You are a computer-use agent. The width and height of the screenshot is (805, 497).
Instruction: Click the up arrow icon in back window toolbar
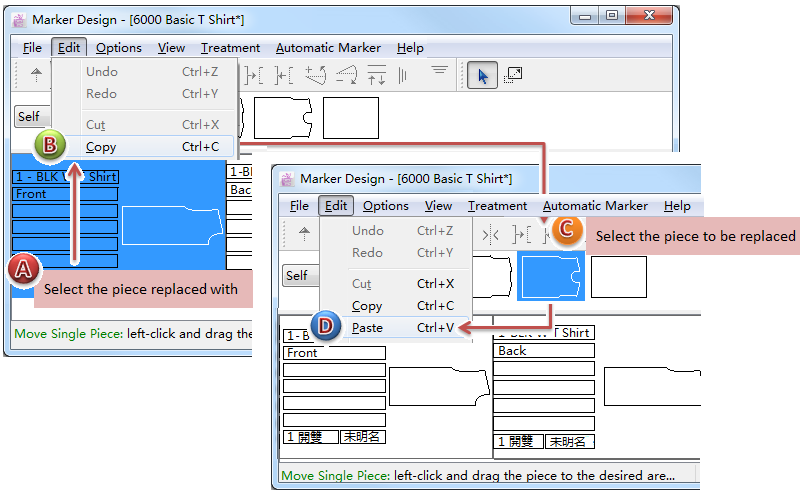click(x=37, y=75)
